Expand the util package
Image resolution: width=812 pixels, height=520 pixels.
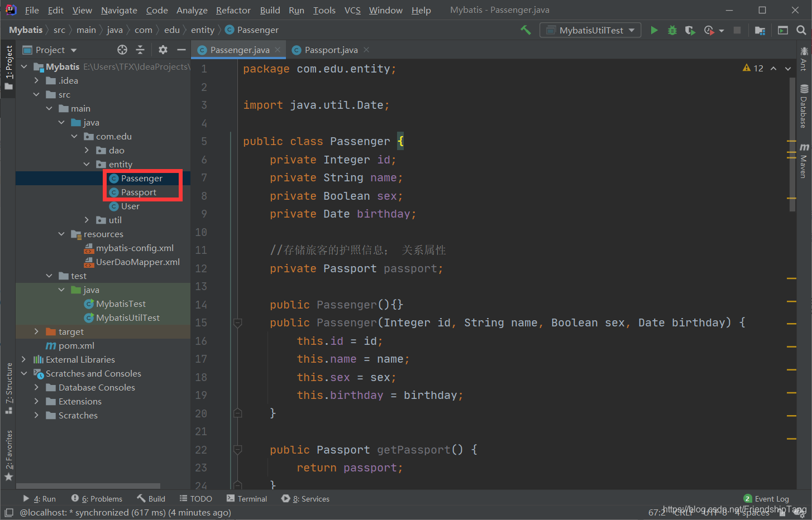pos(87,220)
